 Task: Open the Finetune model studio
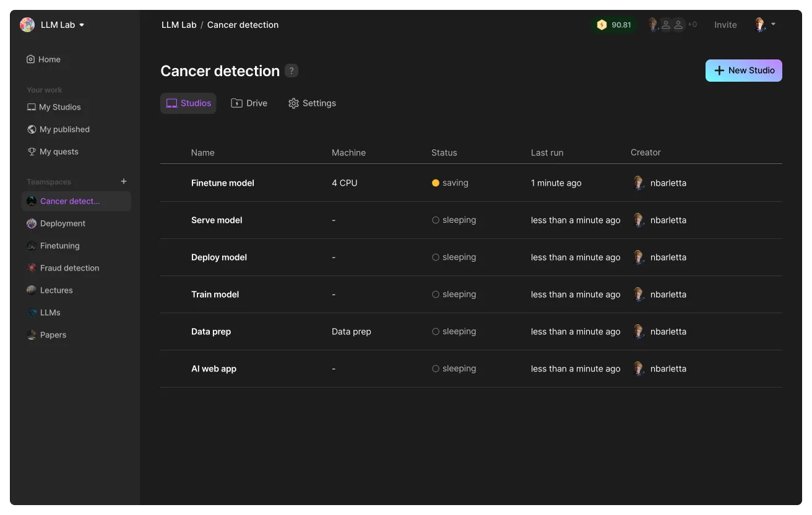click(223, 183)
